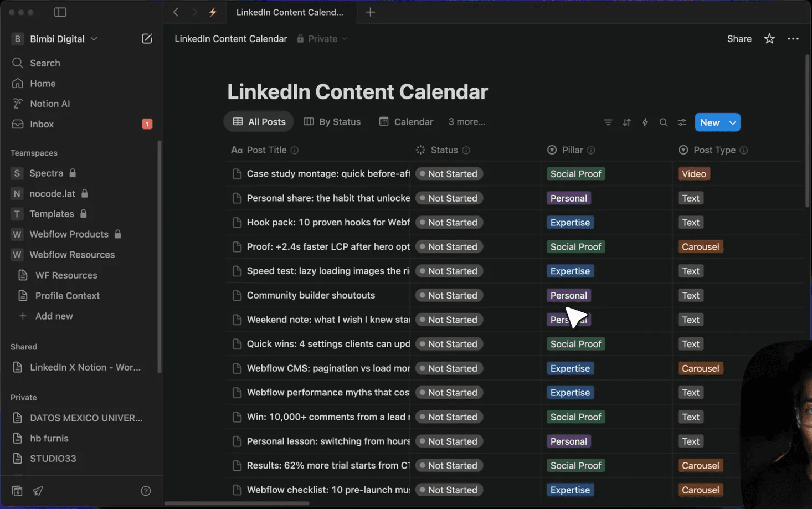
Task: Open the automations lightning bolt icon
Action: pos(645,122)
